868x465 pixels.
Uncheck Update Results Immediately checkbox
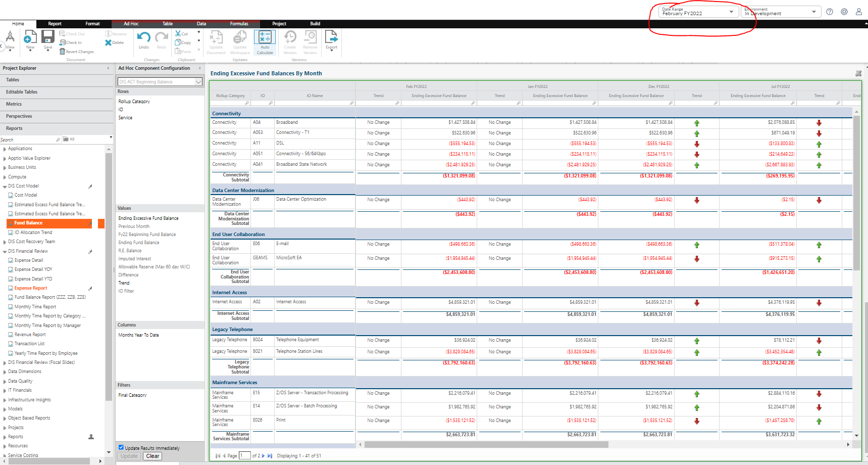tap(121, 447)
